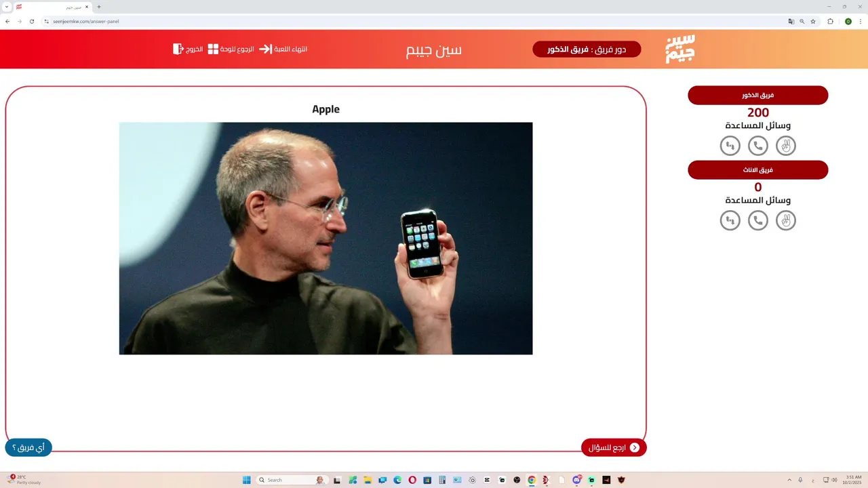Select the سين جيم browser tab
Image resolution: width=868 pixels, height=488 pixels.
click(53, 7)
